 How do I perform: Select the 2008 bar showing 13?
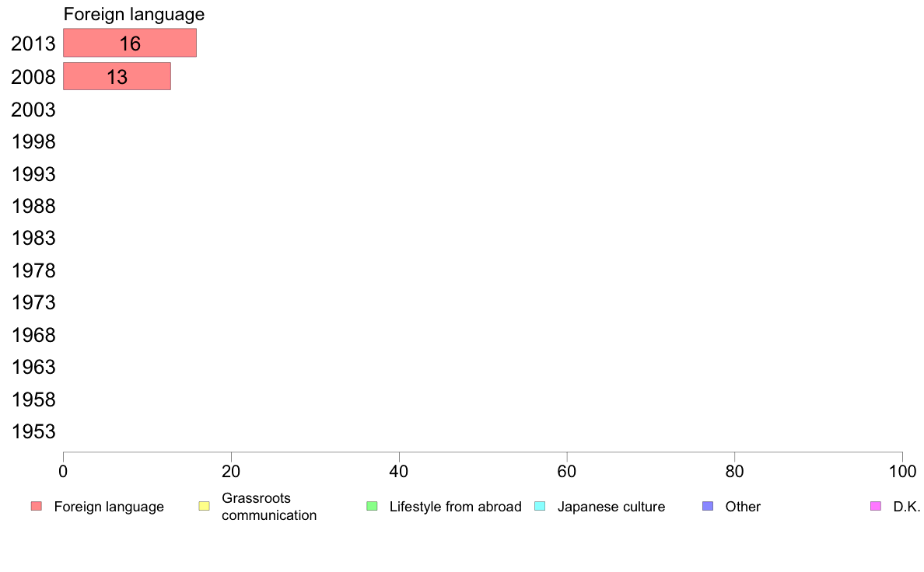click(x=117, y=77)
